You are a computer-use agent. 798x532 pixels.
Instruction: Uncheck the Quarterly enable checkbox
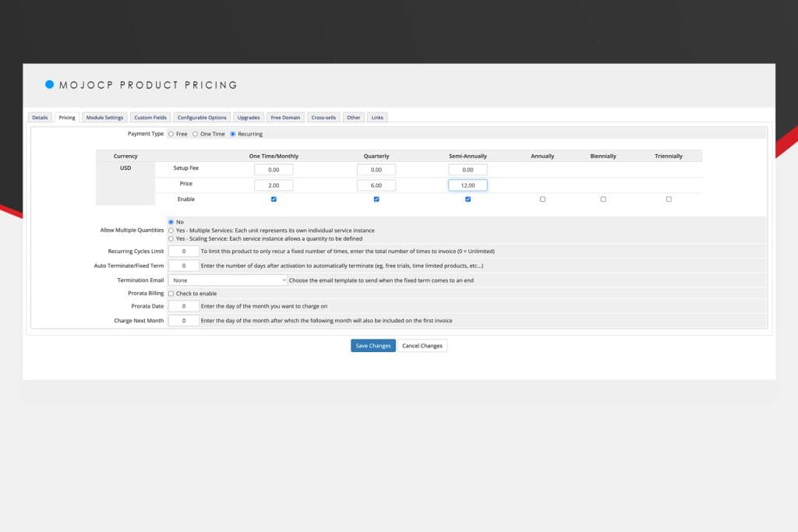click(x=376, y=199)
